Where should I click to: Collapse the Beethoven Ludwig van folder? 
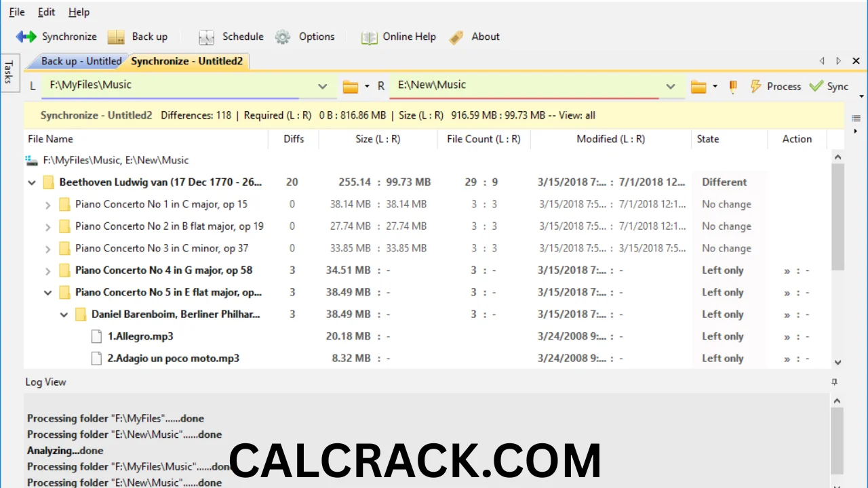click(x=31, y=182)
